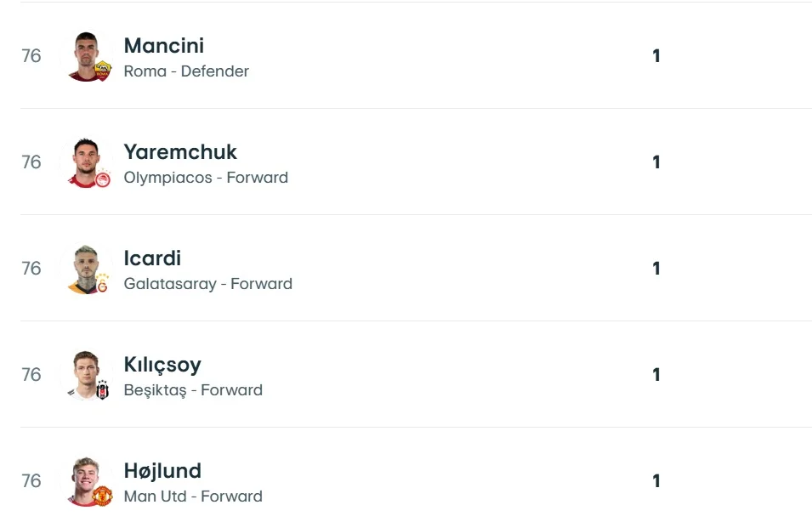The width and height of the screenshot is (812, 522).
Task: Click Icardi's player photo
Action: [x=86, y=266]
